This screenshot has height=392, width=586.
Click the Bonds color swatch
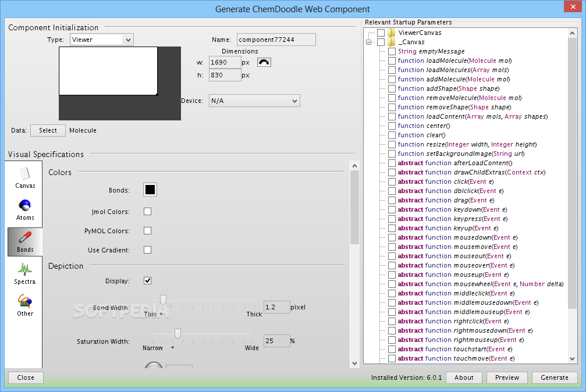coord(150,190)
